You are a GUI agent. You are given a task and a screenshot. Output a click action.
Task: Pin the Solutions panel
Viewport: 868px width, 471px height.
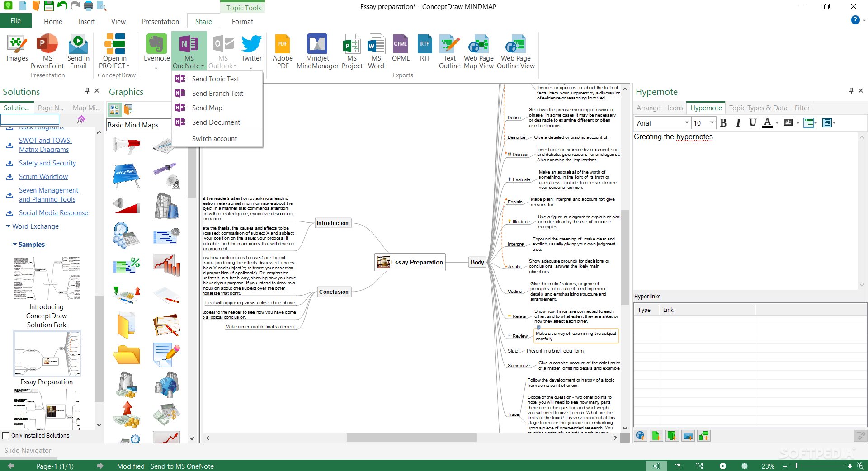coord(87,91)
